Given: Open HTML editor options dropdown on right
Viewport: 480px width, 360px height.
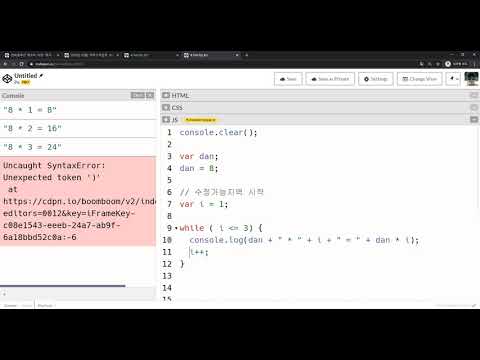Looking at the screenshot, I should tap(474, 96).
